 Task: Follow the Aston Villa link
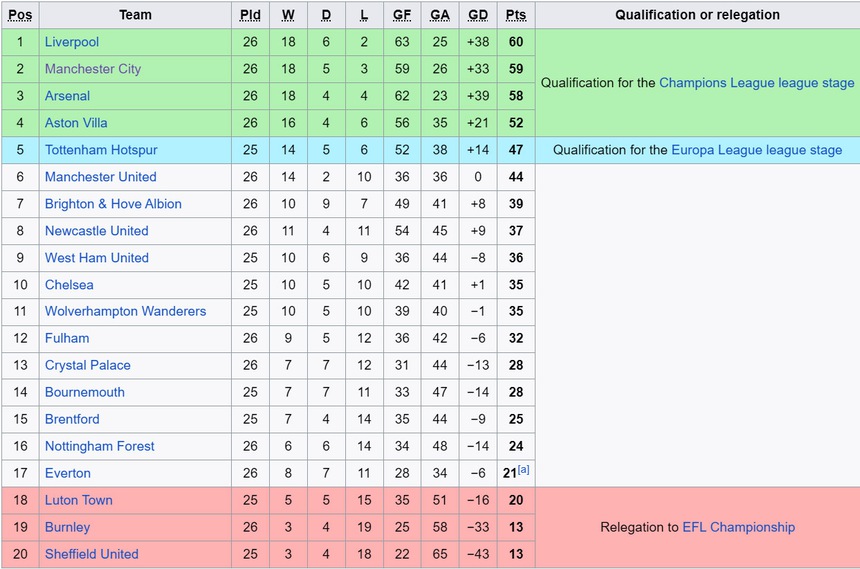click(x=76, y=123)
